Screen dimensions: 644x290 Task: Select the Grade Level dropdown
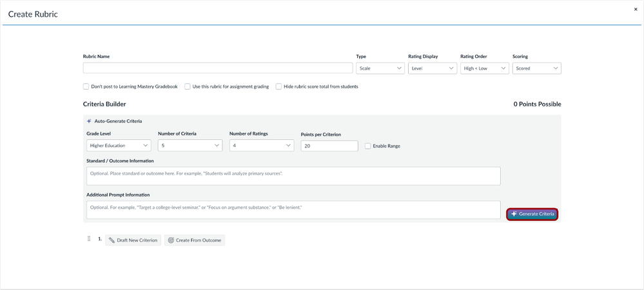(119, 146)
